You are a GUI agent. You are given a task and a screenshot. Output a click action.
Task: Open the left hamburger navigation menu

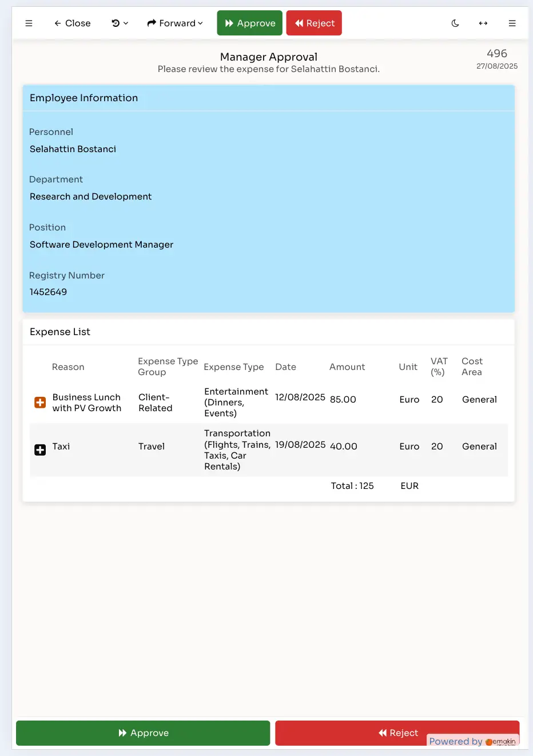pyautogui.click(x=29, y=23)
